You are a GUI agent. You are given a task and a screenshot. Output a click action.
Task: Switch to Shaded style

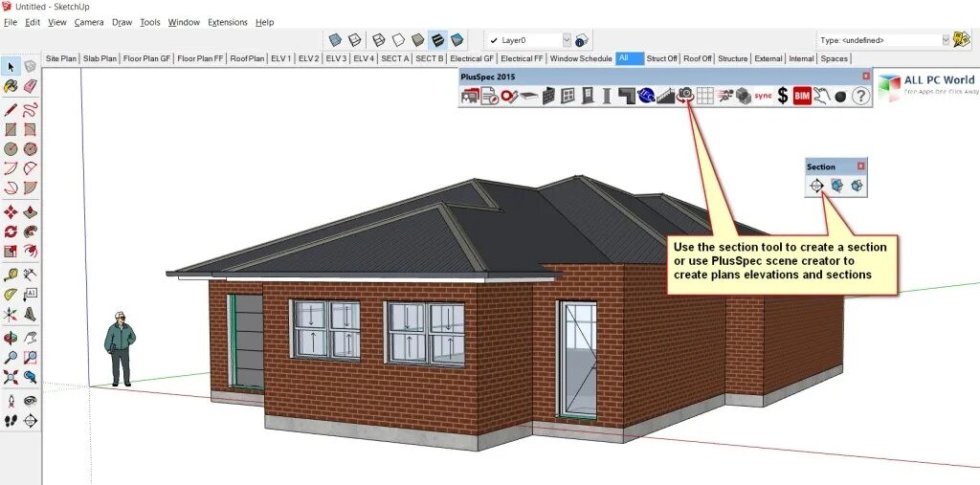tap(417, 40)
